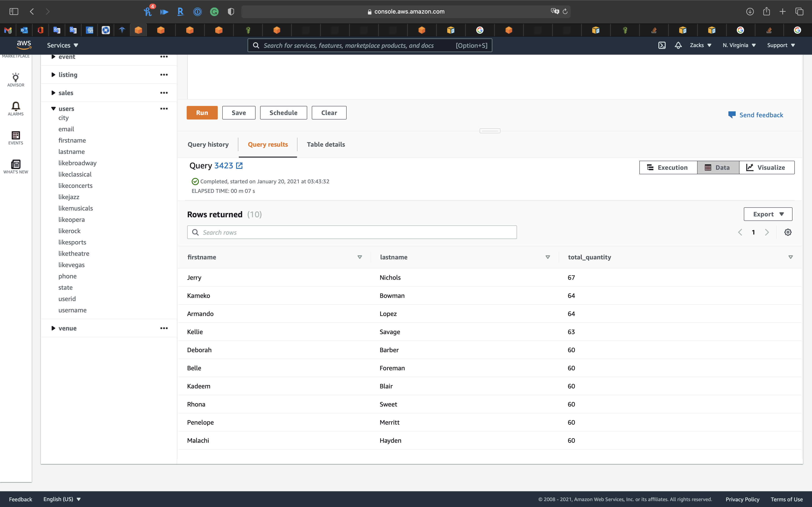Open the AWS CloudShell icon
This screenshot has width=812, height=507.
point(662,45)
